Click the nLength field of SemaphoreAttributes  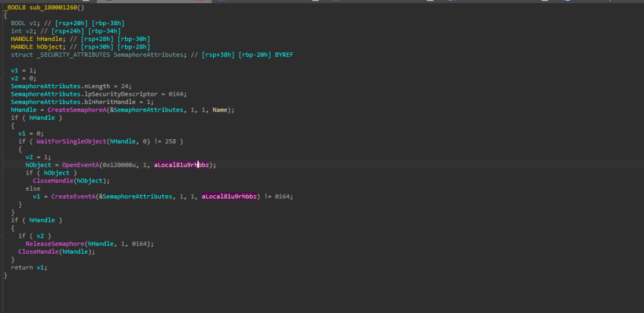point(97,86)
